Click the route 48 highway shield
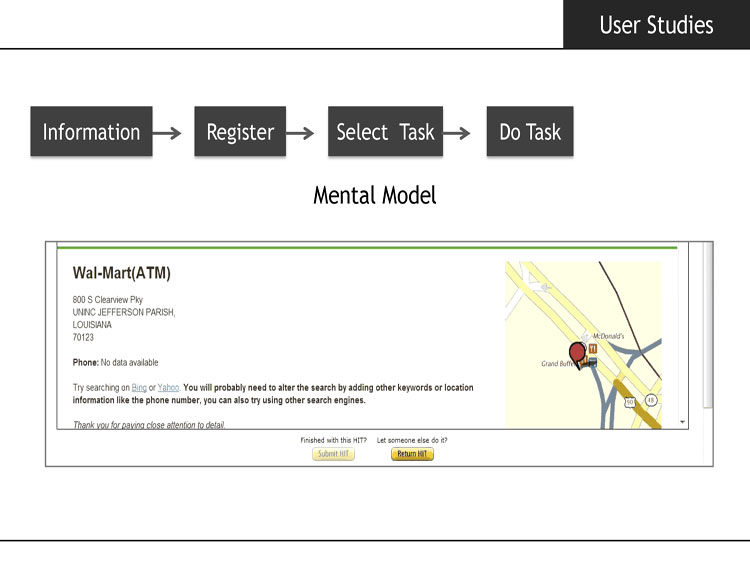The width and height of the screenshot is (750, 563). 650,400
